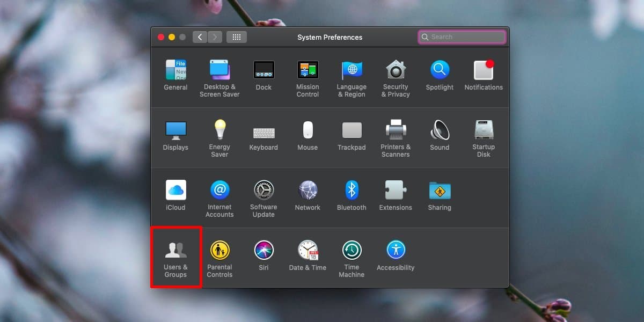Open Siri preferences
The height and width of the screenshot is (322, 644).
[x=264, y=255]
